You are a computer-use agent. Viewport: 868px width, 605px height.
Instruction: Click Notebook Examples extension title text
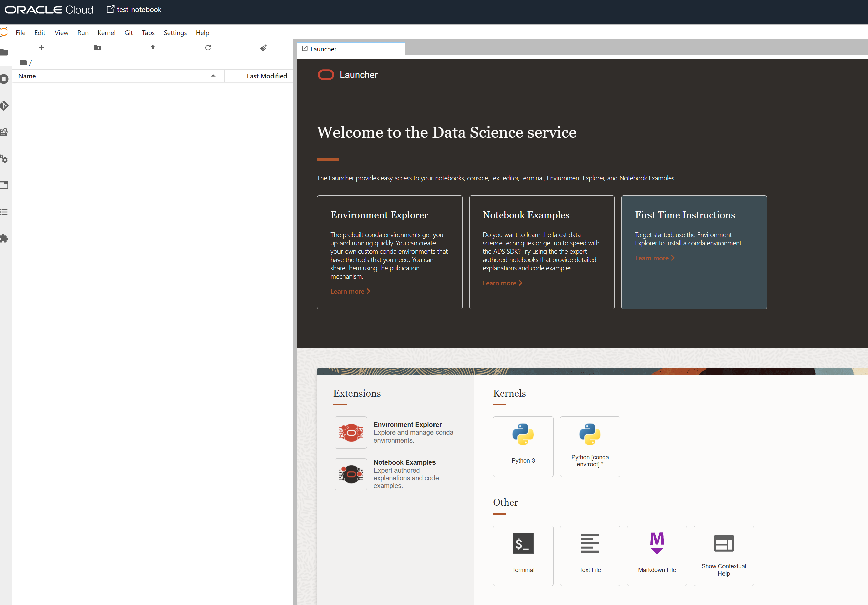tap(404, 462)
